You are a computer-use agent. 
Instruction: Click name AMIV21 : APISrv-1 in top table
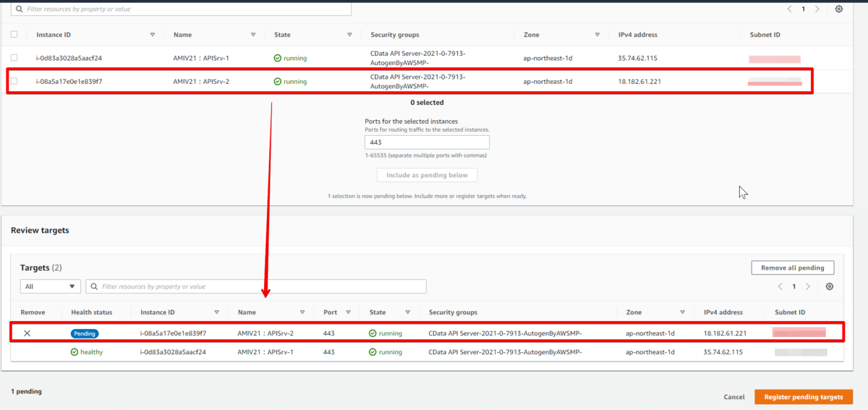point(201,58)
